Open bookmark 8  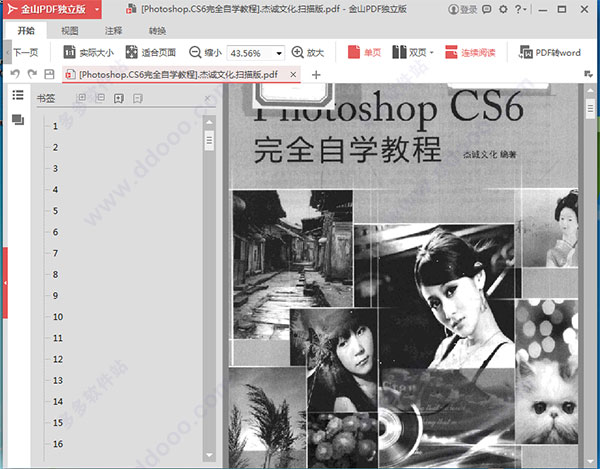pyautogui.click(x=55, y=275)
